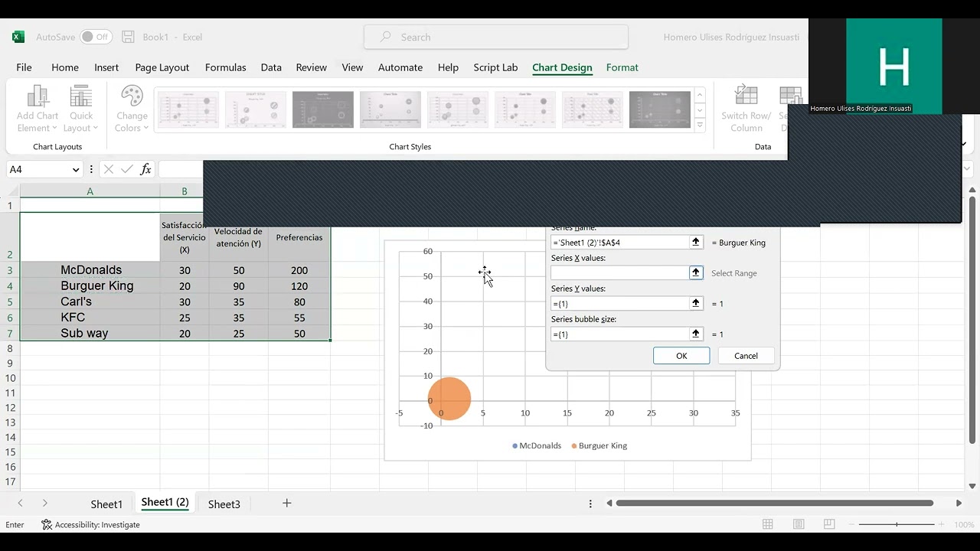Click Accessibility: Investigate in status bar

click(x=91, y=525)
